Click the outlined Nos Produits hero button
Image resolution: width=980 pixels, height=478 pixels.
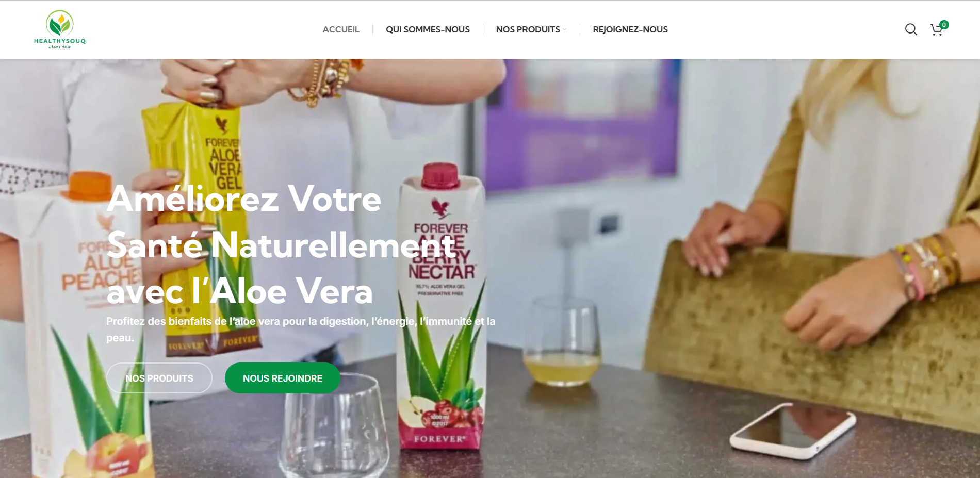[x=159, y=378]
